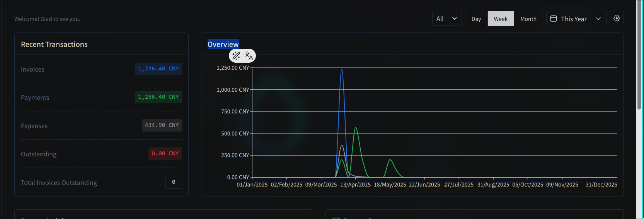644x219 pixels.
Task: Click the Total Invoices Outstanding label
Action: click(x=59, y=183)
